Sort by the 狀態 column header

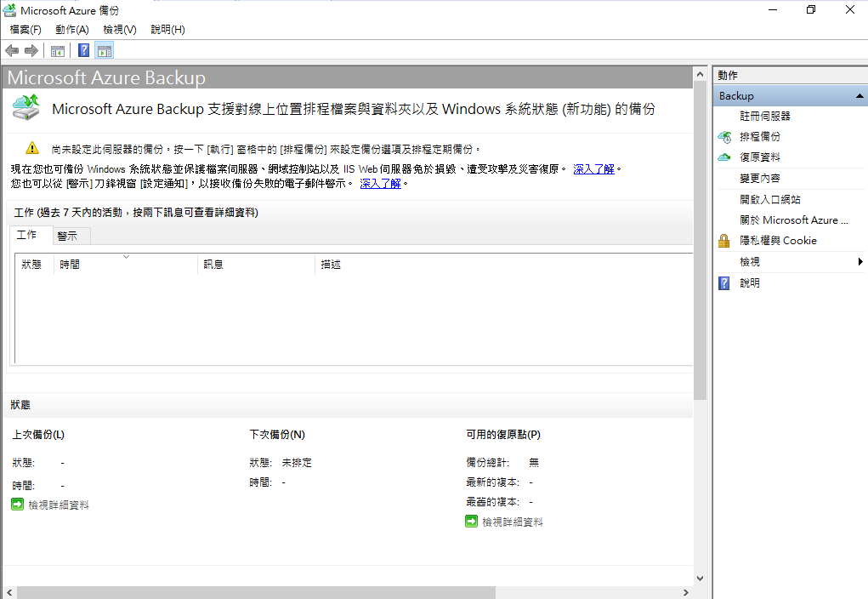point(34,265)
